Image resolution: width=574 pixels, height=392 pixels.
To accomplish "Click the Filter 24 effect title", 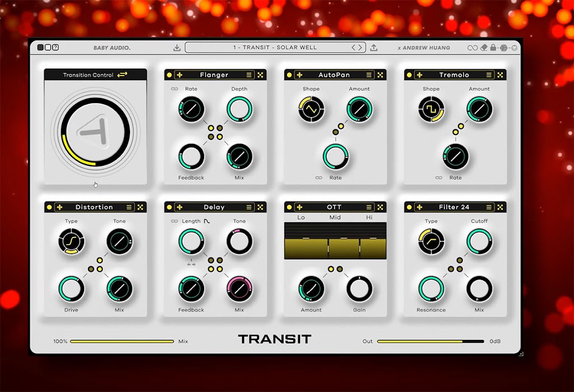I will (x=454, y=207).
